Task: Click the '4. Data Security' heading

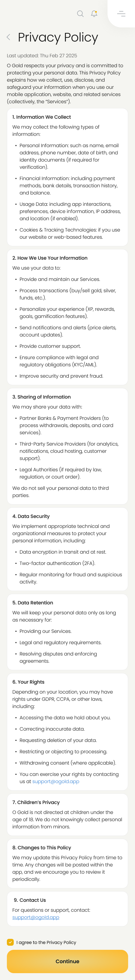Action: (31, 516)
